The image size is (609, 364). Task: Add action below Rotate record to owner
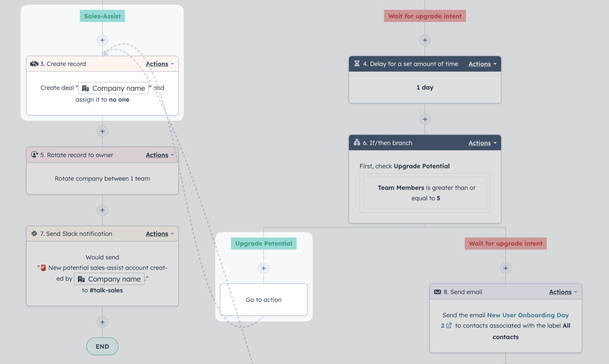pos(102,210)
